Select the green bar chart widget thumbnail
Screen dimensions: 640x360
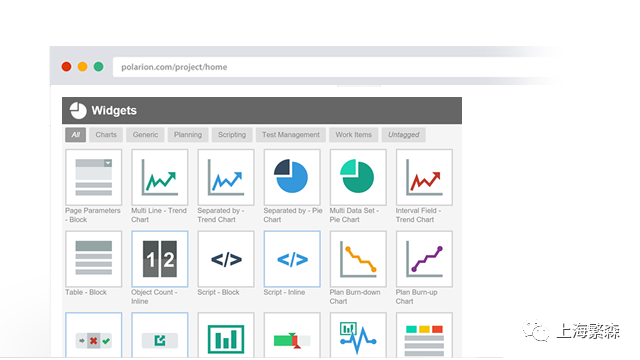point(226,336)
